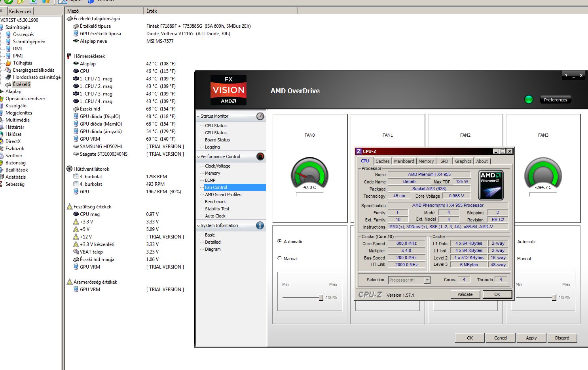Click the 3. burkolat fan row icon
Screen dimensions: 588x370
tap(76, 177)
